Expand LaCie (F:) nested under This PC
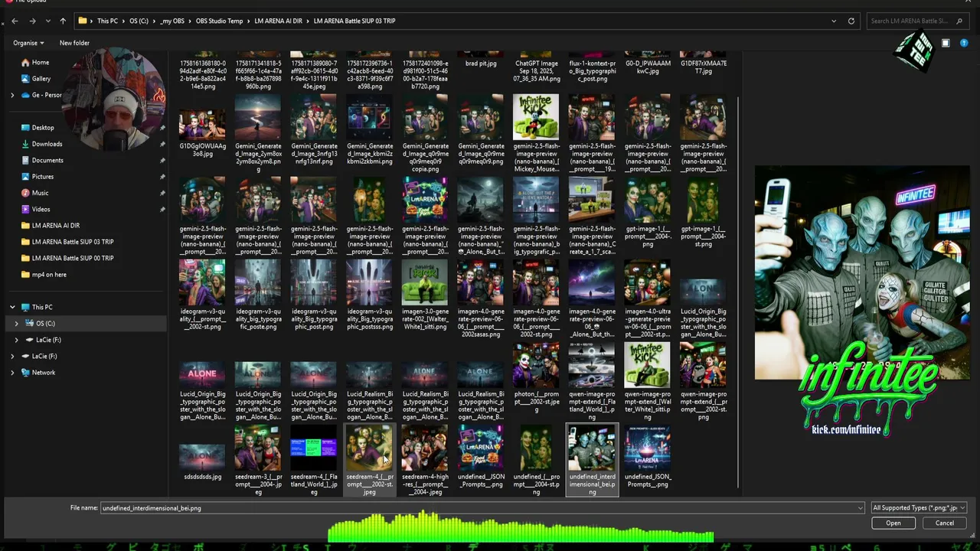The image size is (980, 551). pos(16,340)
